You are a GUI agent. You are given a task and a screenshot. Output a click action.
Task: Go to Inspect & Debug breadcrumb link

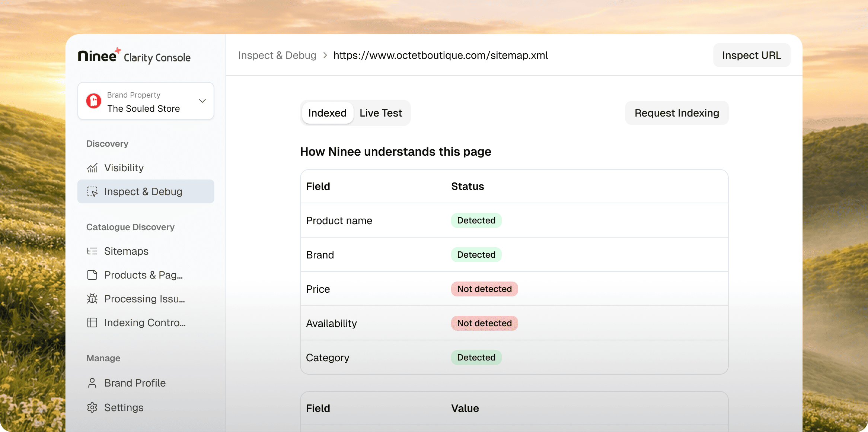(x=277, y=55)
